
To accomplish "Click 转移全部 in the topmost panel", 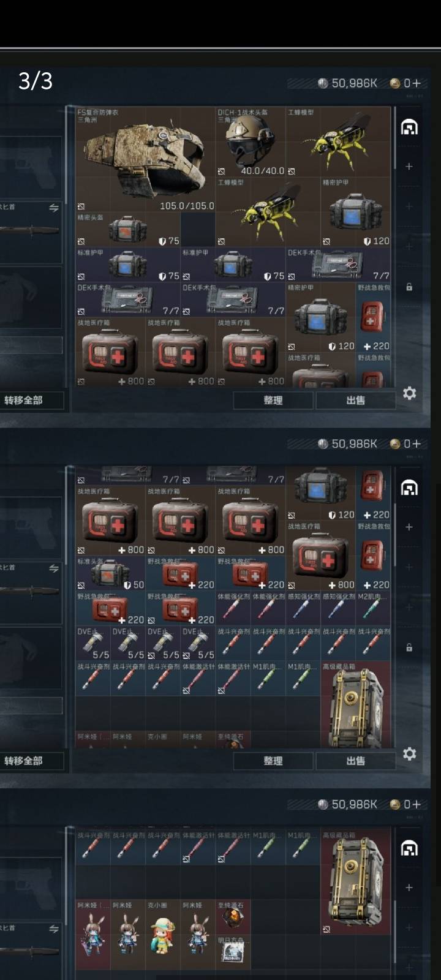I will coord(31,400).
